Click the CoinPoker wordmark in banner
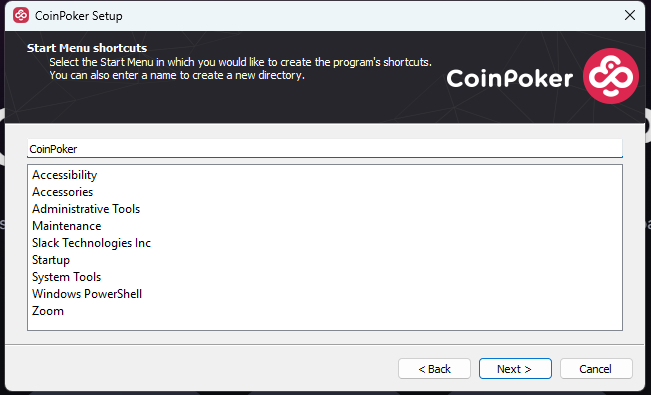The image size is (651, 395). click(509, 78)
